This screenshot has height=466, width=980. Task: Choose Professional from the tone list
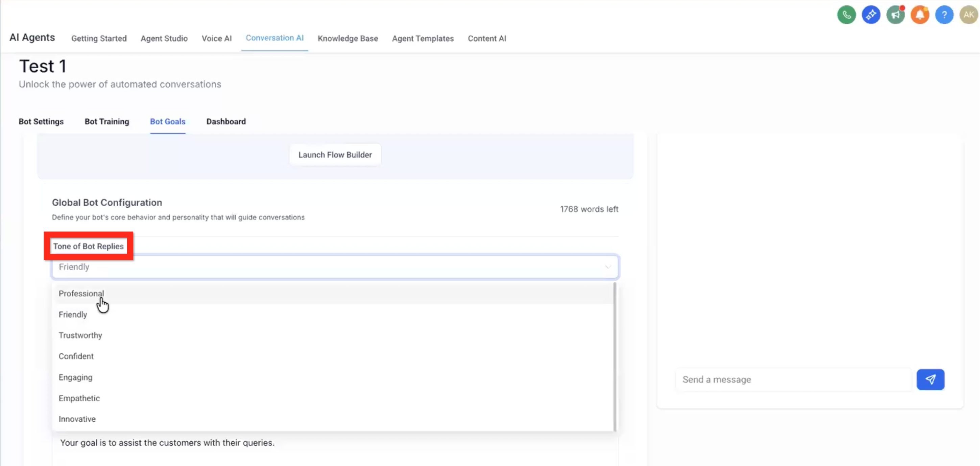333,294
